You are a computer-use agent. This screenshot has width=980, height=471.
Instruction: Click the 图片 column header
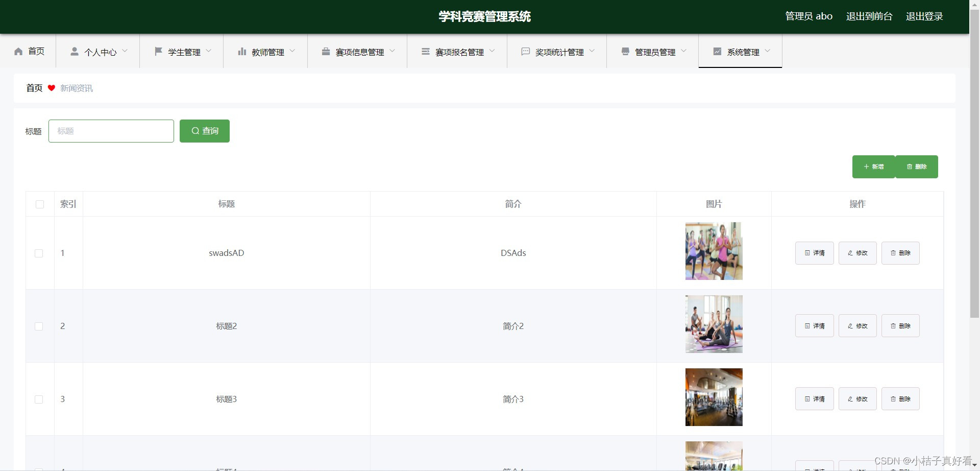pos(714,204)
